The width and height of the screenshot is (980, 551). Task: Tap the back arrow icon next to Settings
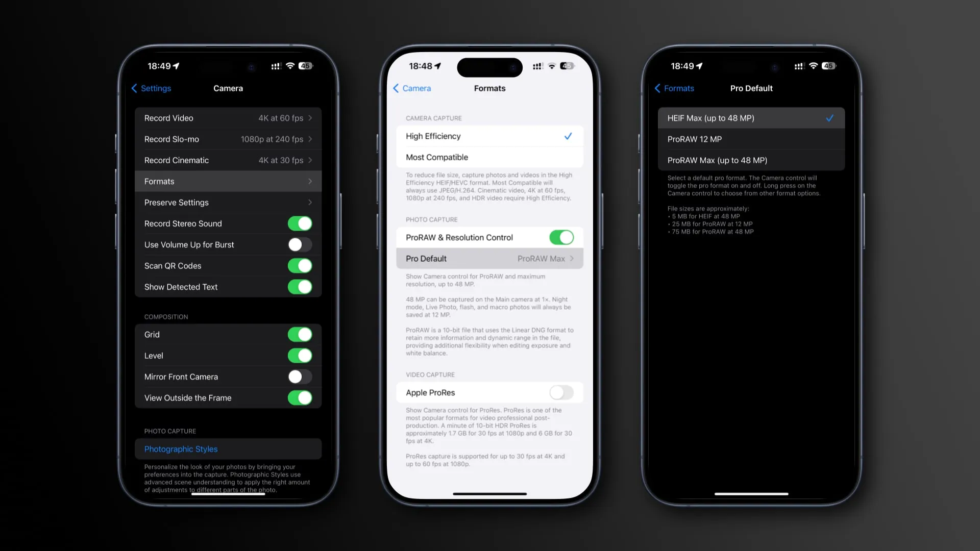(x=134, y=88)
